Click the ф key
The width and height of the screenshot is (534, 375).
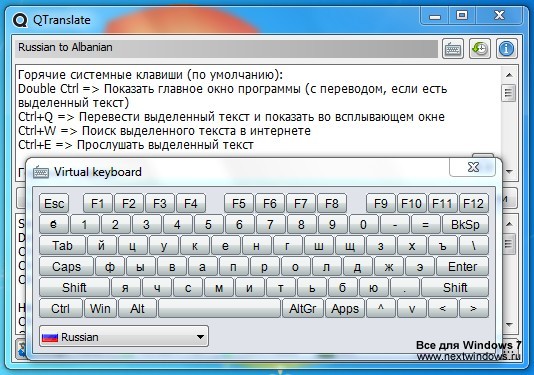pyautogui.click(x=110, y=267)
